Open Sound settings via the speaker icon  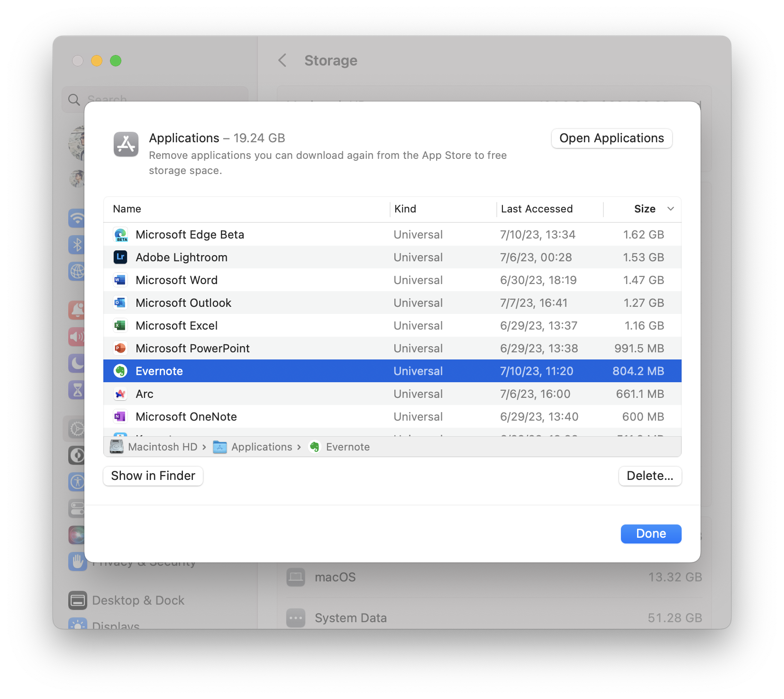(x=76, y=337)
